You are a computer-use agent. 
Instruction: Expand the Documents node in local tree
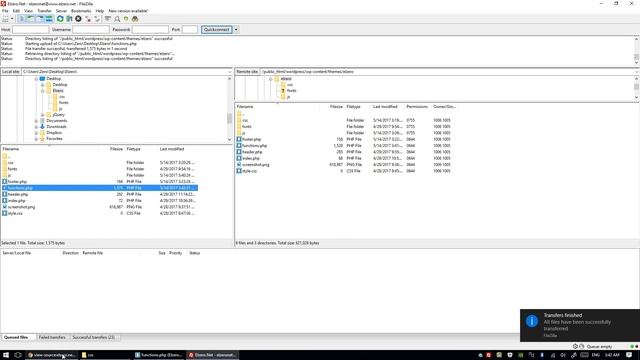pyautogui.click(x=36, y=121)
